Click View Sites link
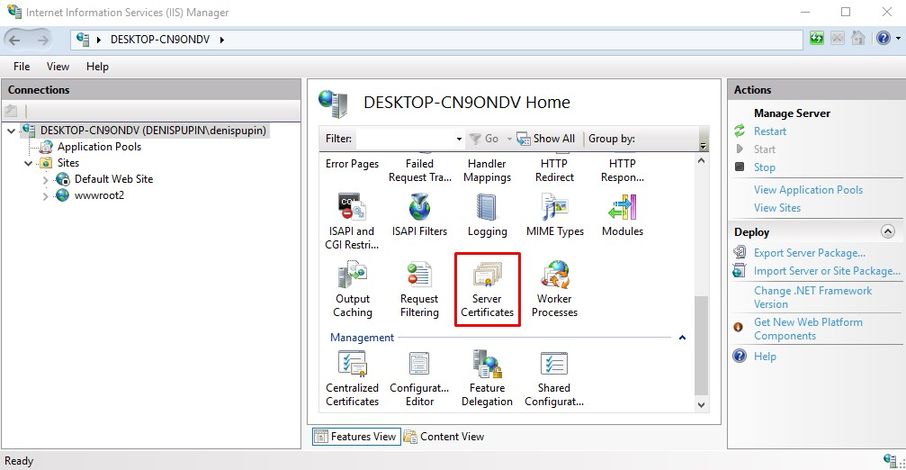This screenshot has height=470, width=906. click(x=777, y=208)
